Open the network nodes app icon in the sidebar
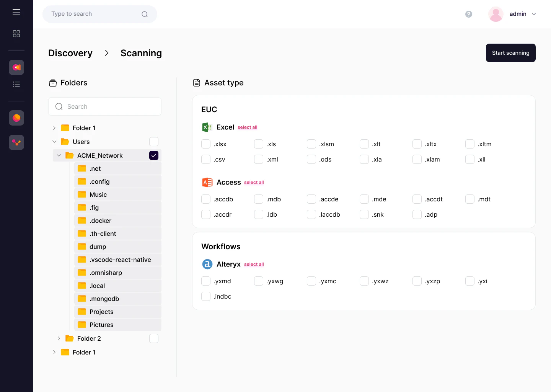This screenshot has height=392, width=551. coord(16,142)
